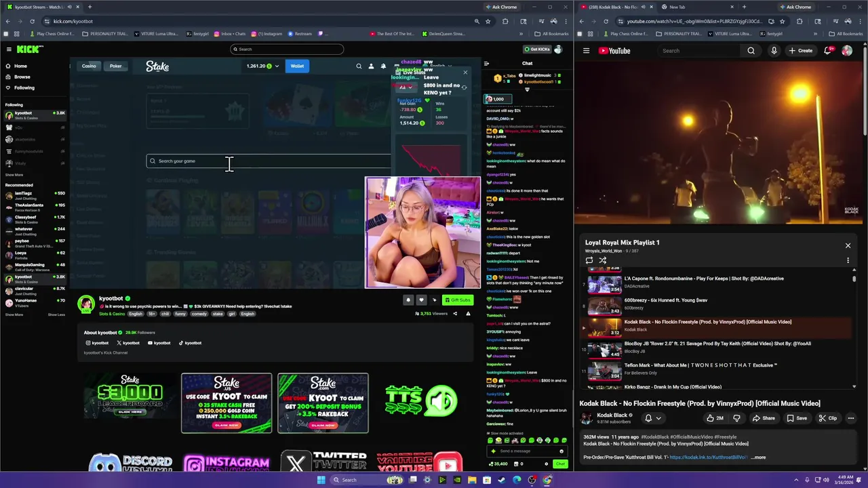Click the YouTube Clip button
This screenshot has width=868, height=488.
point(827,418)
